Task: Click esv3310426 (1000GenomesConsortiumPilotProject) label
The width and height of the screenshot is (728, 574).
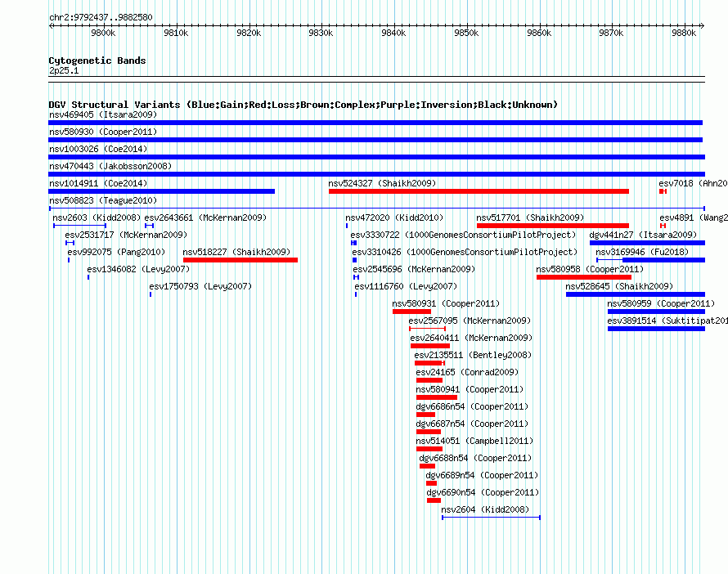Action: tap(465, 252)
